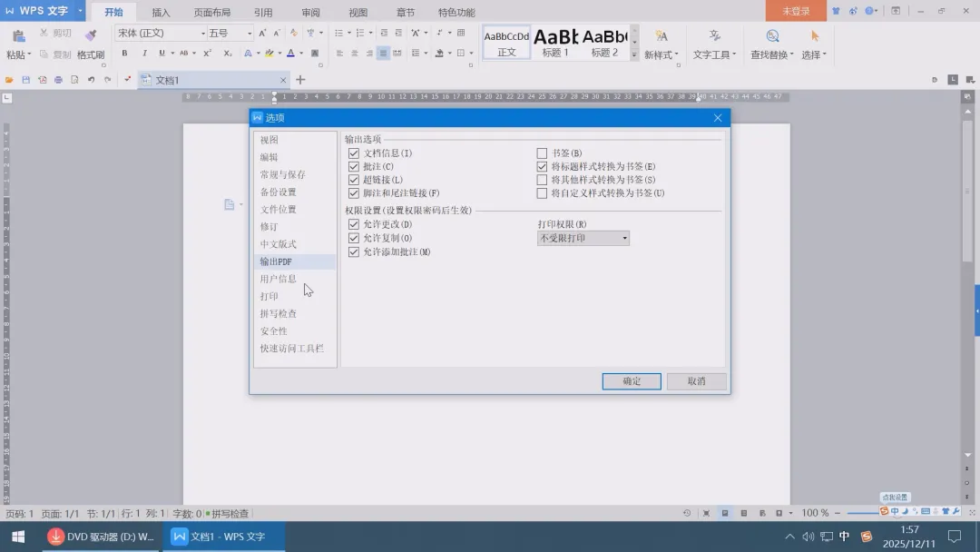Click the Paste (粘贴) clipboard icon
Viewport: 980px width, 552px height.
[19, 36]
